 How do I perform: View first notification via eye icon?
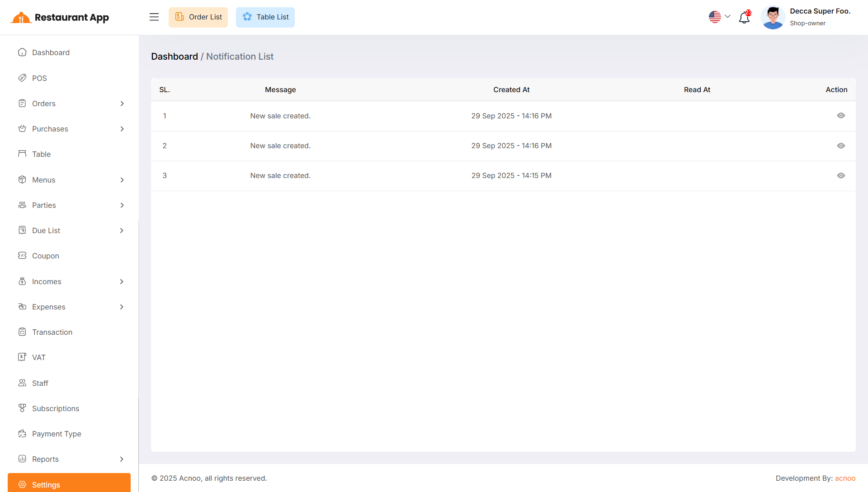[x=840, y=116]
